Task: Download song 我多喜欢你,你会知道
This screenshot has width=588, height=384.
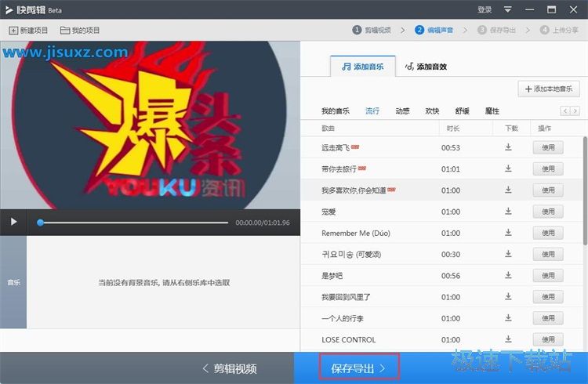Action: tap(508, 190)
